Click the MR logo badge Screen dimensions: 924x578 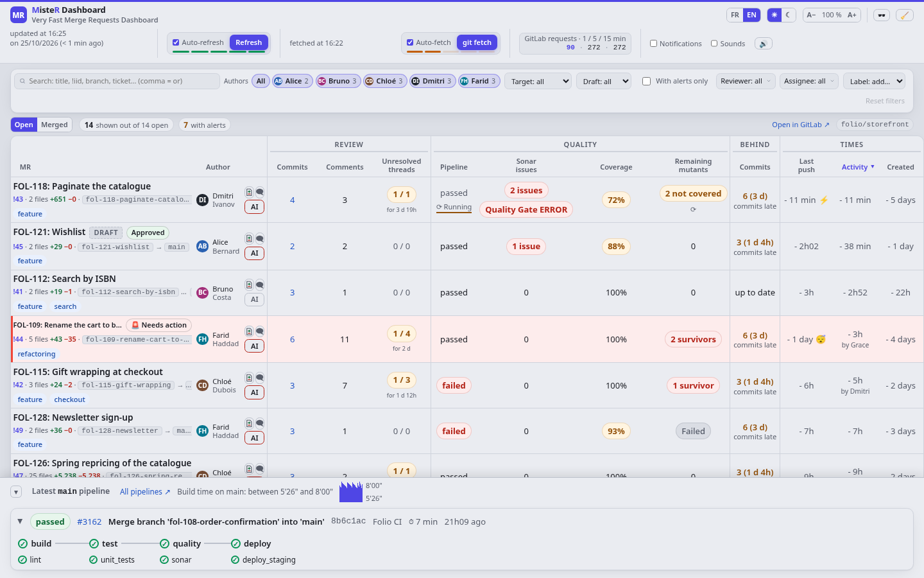[19, 15]
